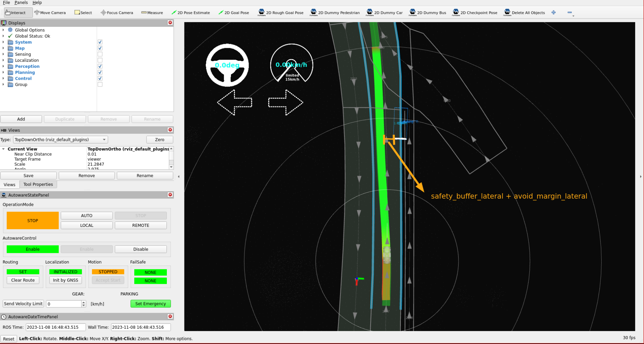This screenshot has height=344, width=644.
Task: Choose the 2D Pose Estimate tool
Action: pyautogui.click(x=191, y=13)
